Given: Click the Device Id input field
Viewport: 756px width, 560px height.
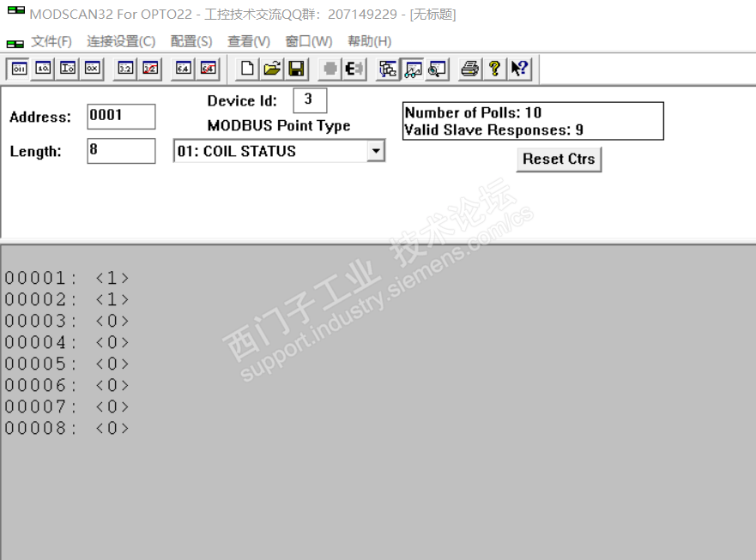Looking at the screenshot, I should (310, 99).
